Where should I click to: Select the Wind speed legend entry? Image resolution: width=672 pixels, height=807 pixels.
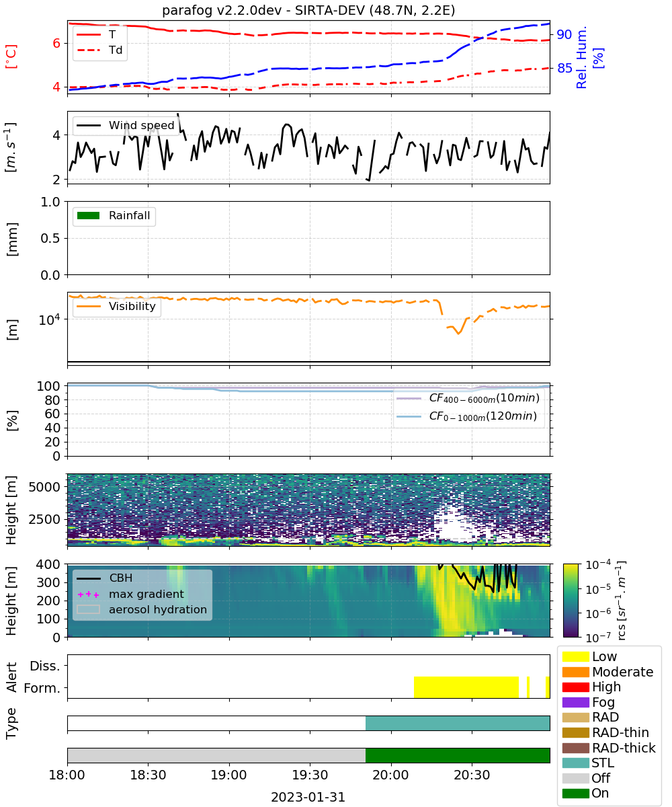point(126,125)
